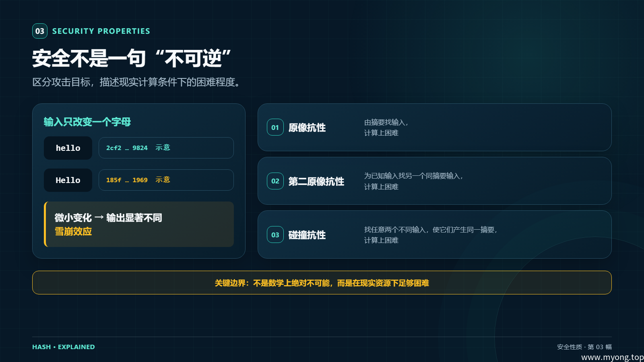Open the 第二原像抗性 card title
This screenshot has width=644, height=362.
[x=316, y=181]
